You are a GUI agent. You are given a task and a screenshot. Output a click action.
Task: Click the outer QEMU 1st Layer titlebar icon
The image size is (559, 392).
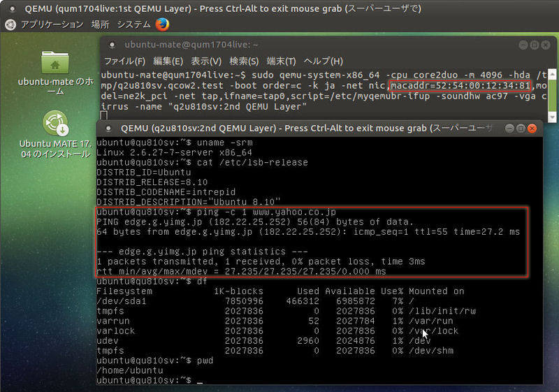click(13, 8)
